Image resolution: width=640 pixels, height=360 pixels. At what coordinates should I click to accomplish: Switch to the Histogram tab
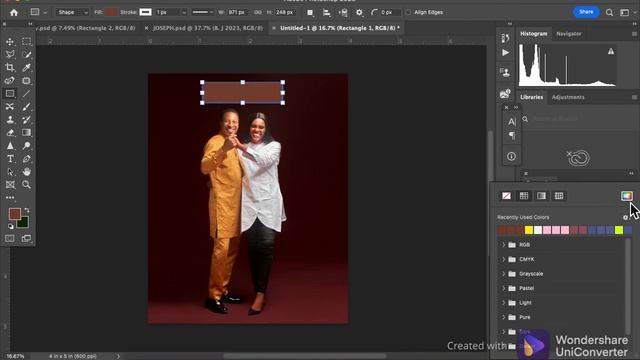pos(533,34)
